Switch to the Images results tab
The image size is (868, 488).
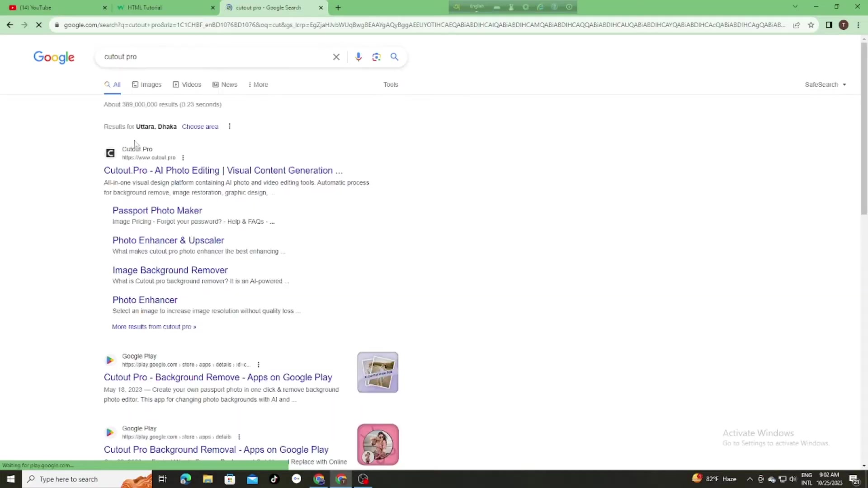(x=146, y=84)
